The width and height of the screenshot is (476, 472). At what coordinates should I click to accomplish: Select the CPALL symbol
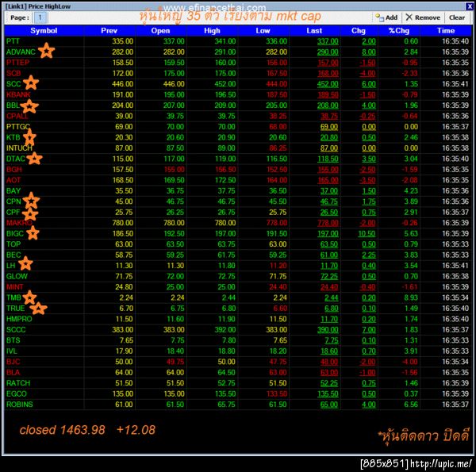click(x=17, y=116)
